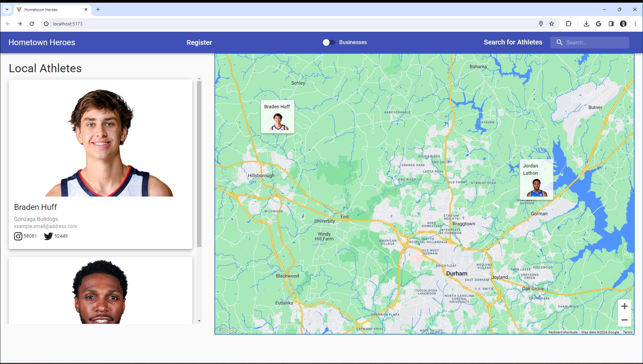Open Google Maps Terms link
Viewport: 643px width, 364px height.
tap(628, 332)
